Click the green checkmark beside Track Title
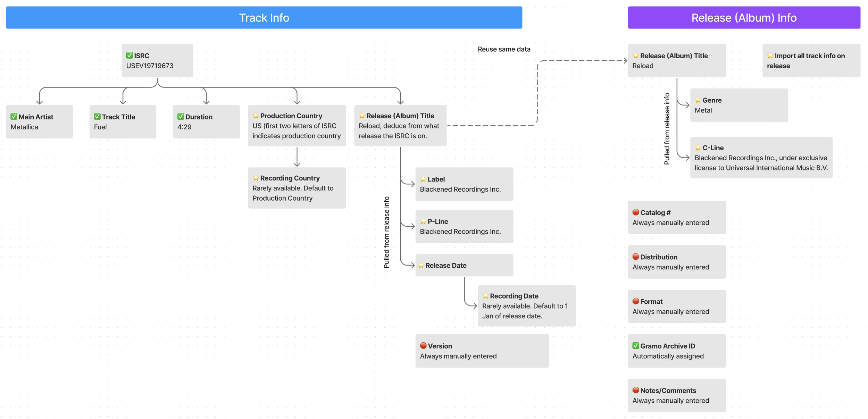The image size is (868, 419). [97, 116]
